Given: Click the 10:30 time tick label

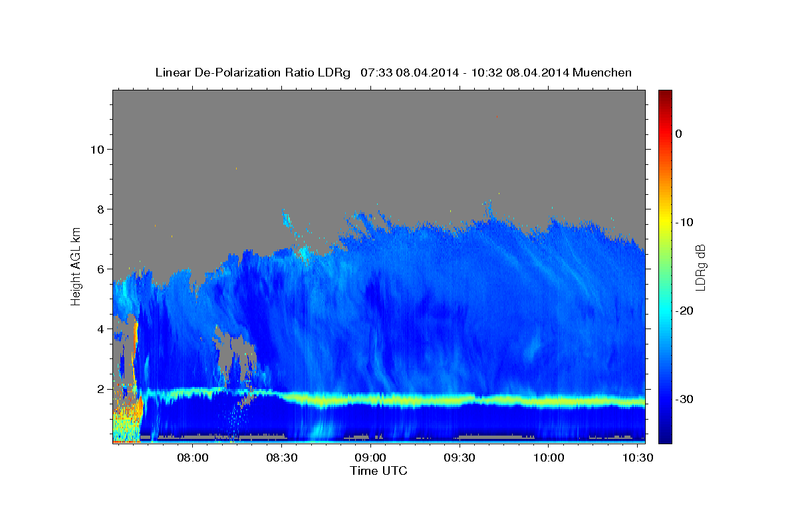Looking at the screenshot, I should click(x=636, y=458).
